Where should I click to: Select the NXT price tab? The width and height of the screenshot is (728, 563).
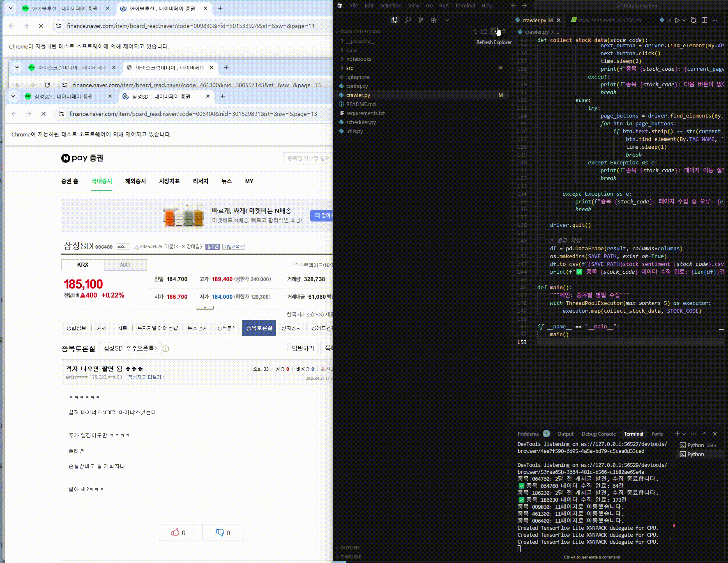pos(125,265)
